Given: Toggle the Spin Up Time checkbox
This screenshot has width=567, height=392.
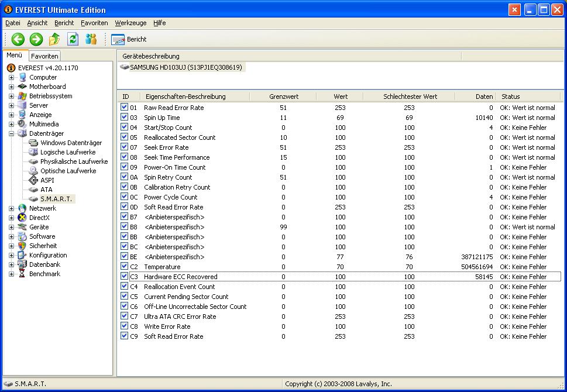Looking at the screenshot, I should coord(125,117).
